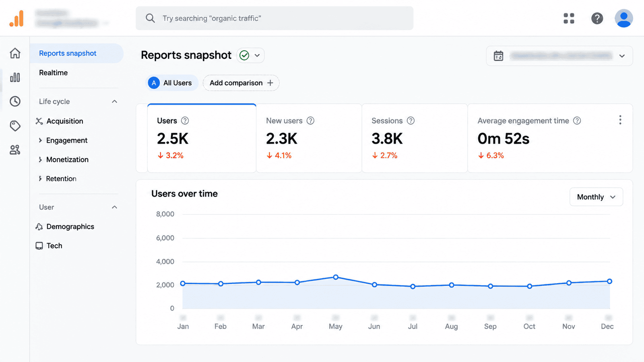Click the Demographics icon
The height and width of the screenshot is (362, 644).
coord(39,226)
